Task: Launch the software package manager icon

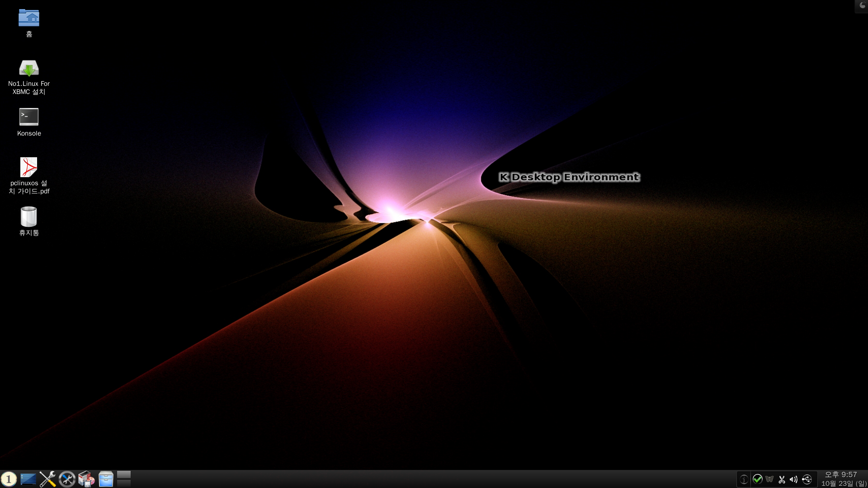Action: [86, 479]
